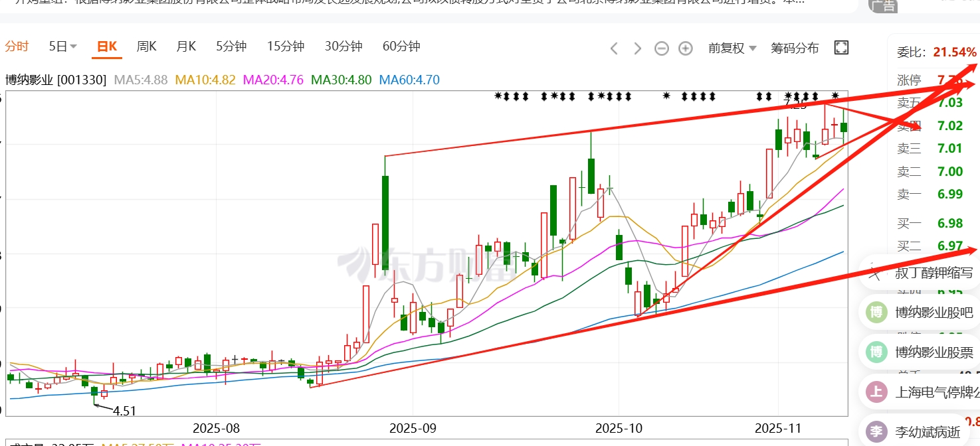Click the 2025-10 date axis label
This screenshot has width=980, height=446.
coord(619,427)
